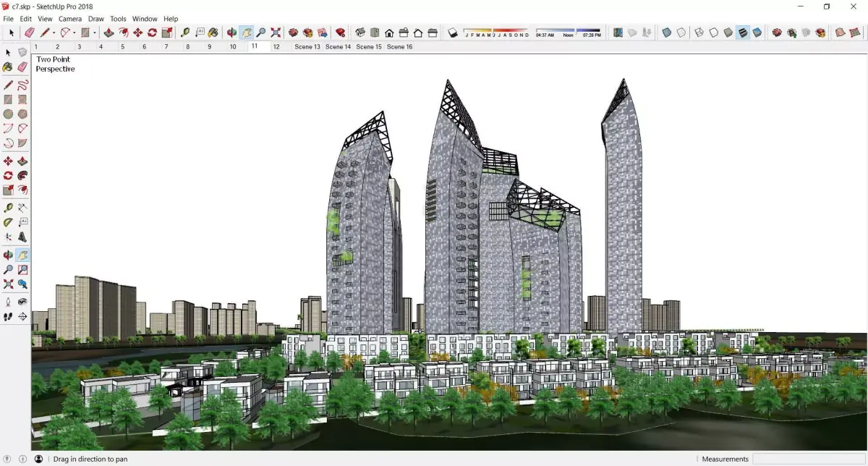Viewport: 868px width, 466px height.
Task: Open the Tools menu
Action: pos(118,19)
